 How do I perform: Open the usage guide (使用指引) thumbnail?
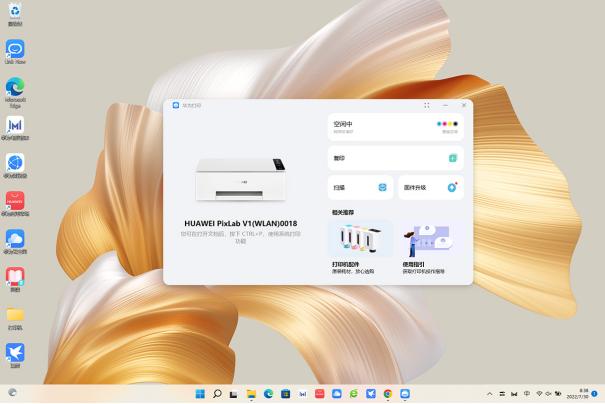pyautogui.click(x=430, y=240)
